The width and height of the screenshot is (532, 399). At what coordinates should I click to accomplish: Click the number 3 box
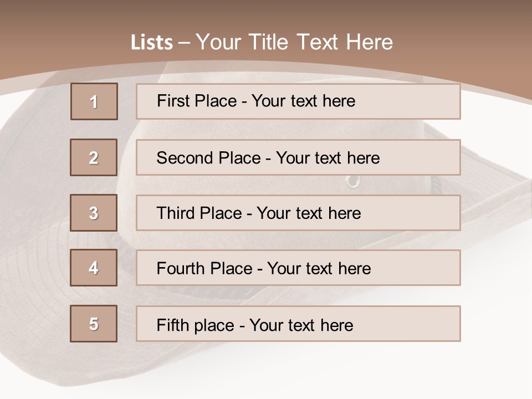click(x=94, y=213)
